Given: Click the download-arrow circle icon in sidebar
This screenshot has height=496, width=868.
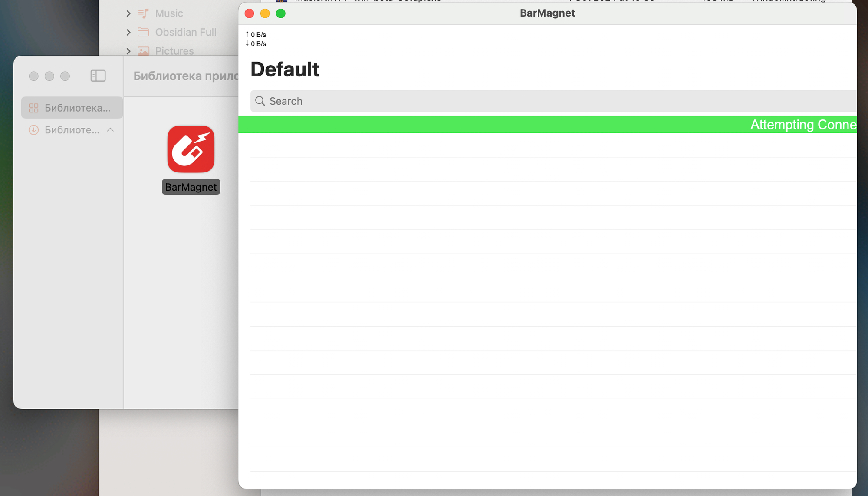Looking at the screenshot, I should tap(33, 130).
